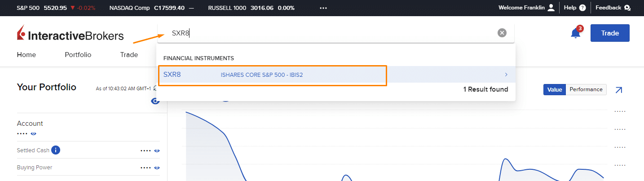The width and height of the screenshot is (644, 181).
Task: Click the NASDAQ Comp ticker quote
Action: pyautogui.click(x=152, y=8)
